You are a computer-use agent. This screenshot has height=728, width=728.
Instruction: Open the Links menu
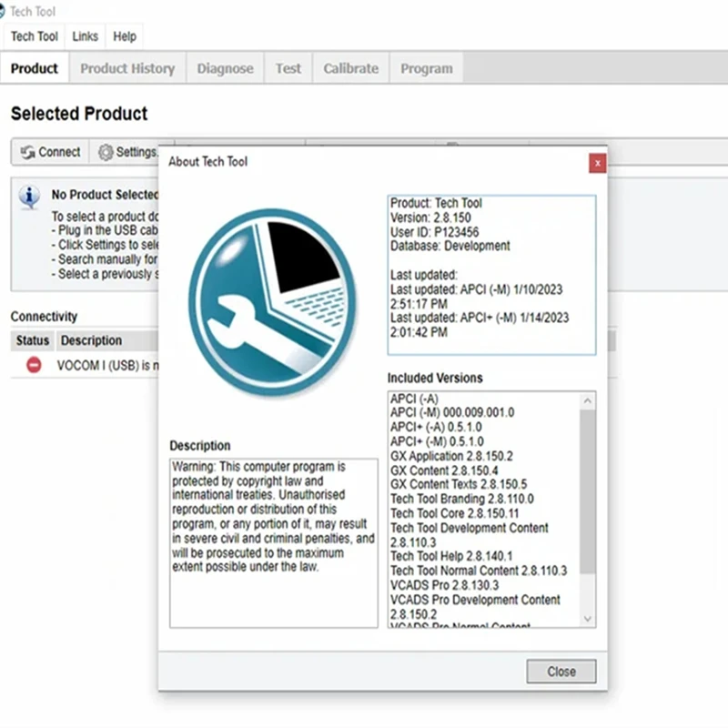(x=85, y=36)
